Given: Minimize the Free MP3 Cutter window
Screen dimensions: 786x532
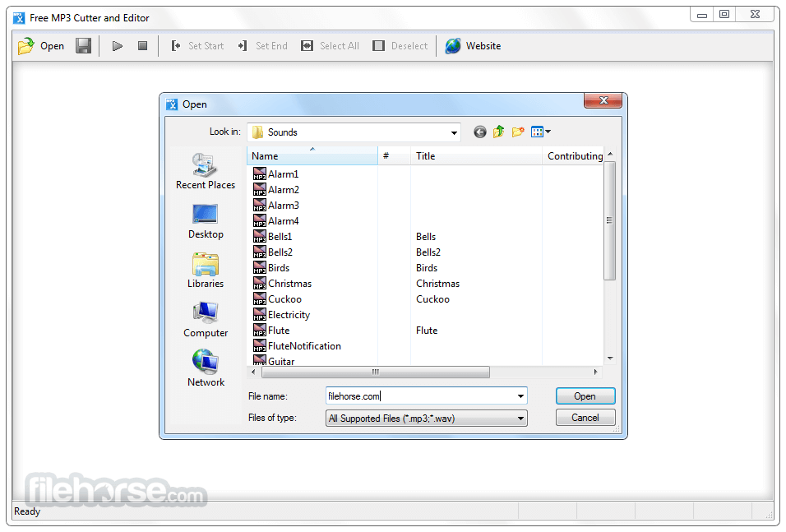Looking at the screenshot, I should (x=702, y=15).
